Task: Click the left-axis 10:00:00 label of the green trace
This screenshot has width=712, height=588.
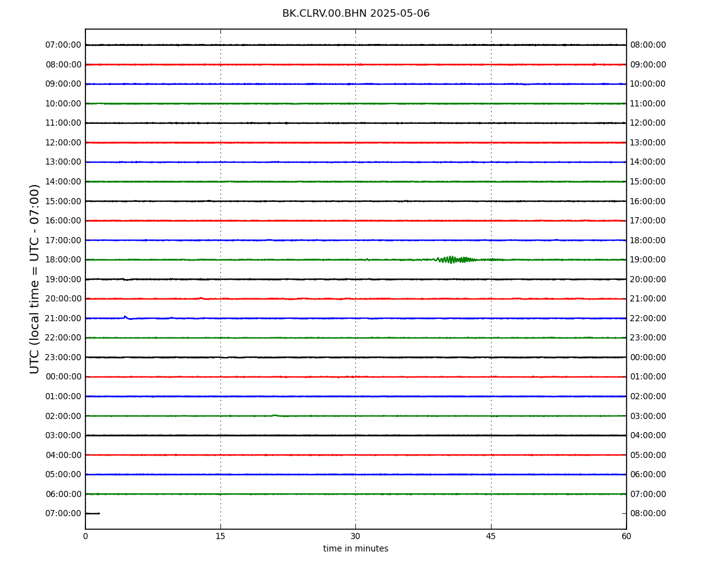Action: [64, 103]
